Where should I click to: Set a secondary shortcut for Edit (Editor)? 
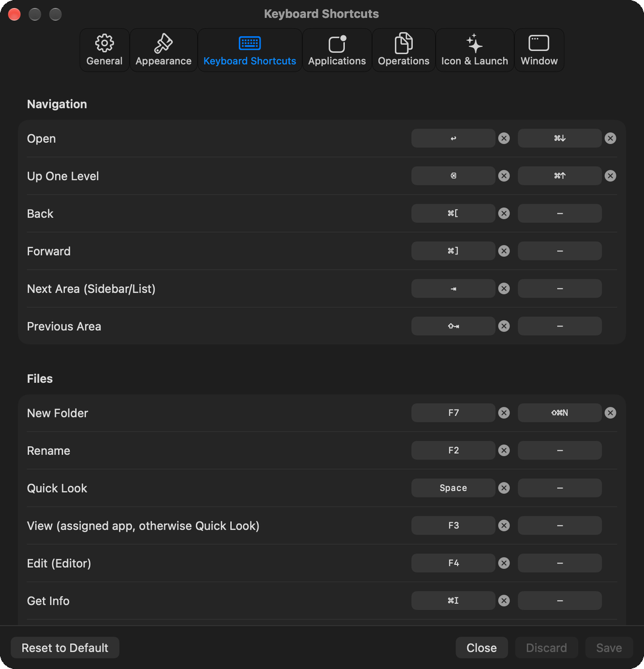[x=560, y=562]
